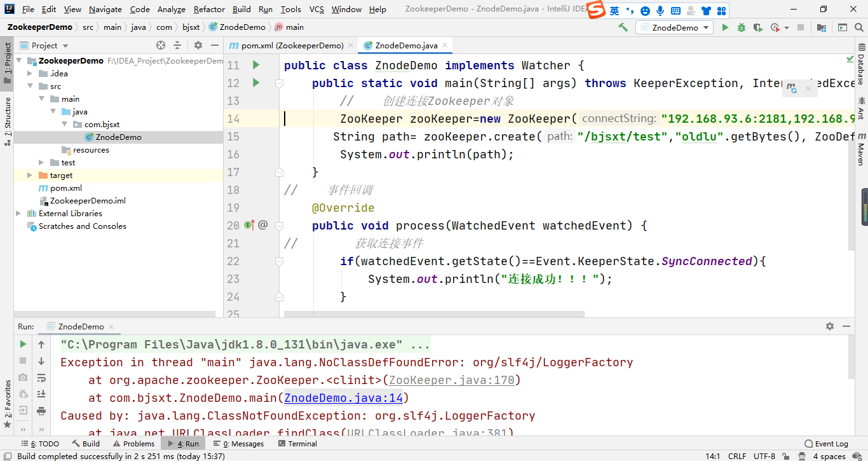Toggle the Sogou input English mode
This screenshot has height=461, width=868.
(x=614, y=11)
